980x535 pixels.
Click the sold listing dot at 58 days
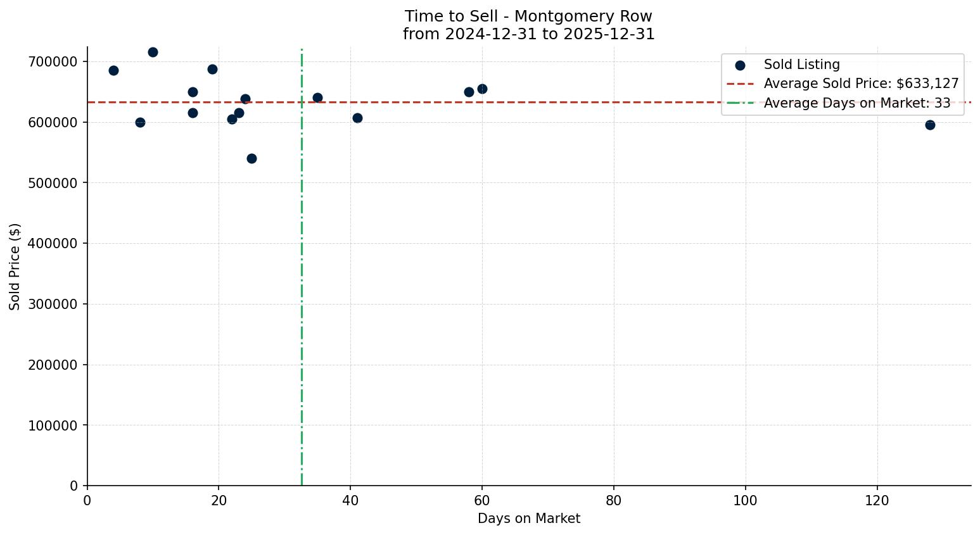click(469, 92)
